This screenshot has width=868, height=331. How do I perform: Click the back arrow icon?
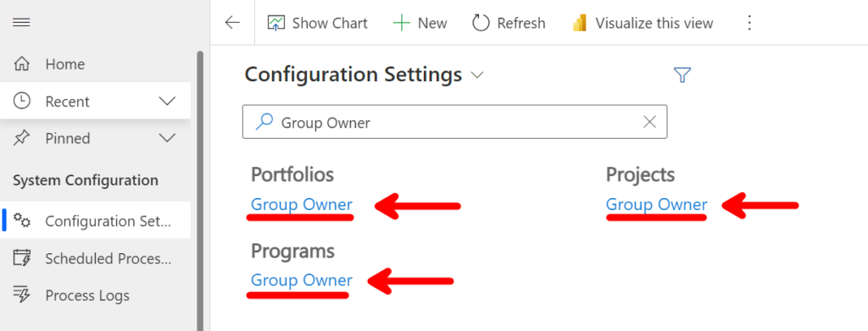pos(232,23)
